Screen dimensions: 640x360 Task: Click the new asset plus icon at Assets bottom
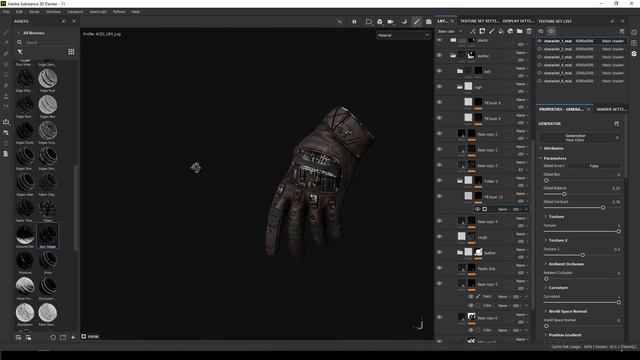click(73, 338)
